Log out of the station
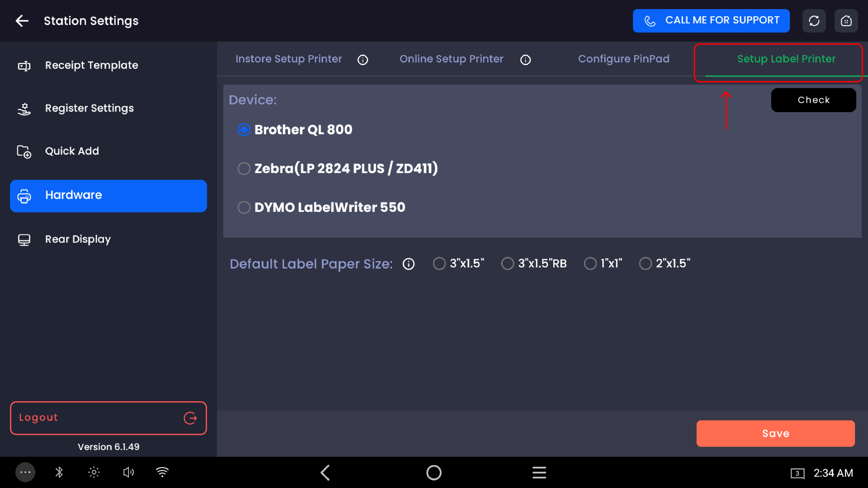This screenshot has height=488, width=868. (x=108, y=418)
